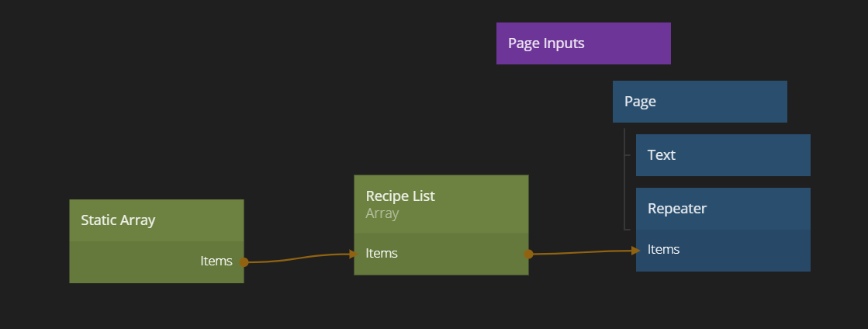Click the Recipe List's Items port label
The height and width of the screenshot is (329, 868).
pyautogui.click(x=382, y=254)
